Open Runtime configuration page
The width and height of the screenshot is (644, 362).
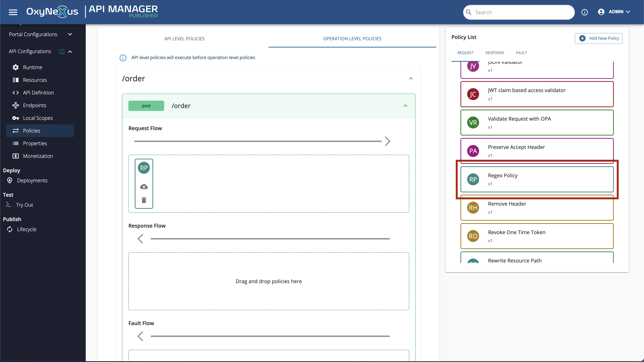pos(32,67)
